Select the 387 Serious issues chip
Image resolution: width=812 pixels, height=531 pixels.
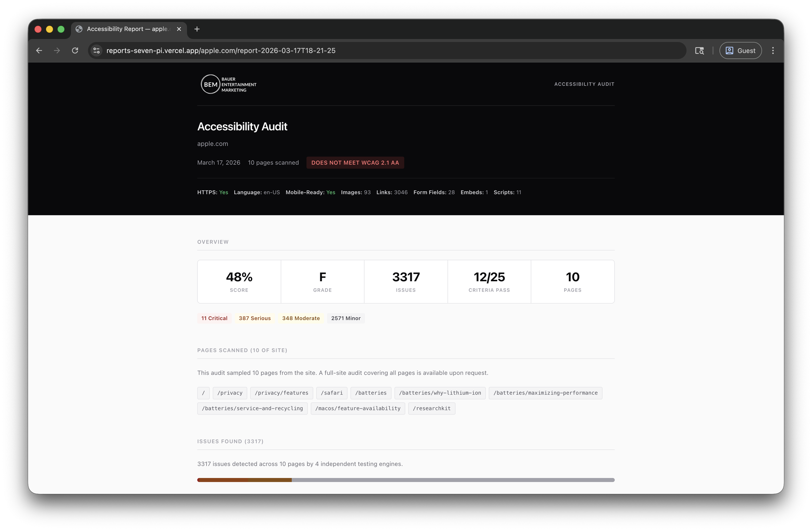click(x=255, y=318)
